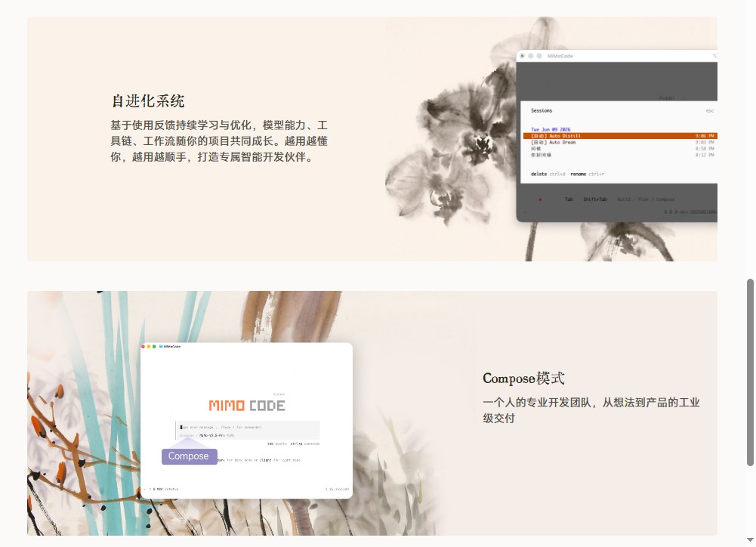Viewport: 756px width, 547px height.
Task: Click the /status text at window bottom
Action: [172, 489]
